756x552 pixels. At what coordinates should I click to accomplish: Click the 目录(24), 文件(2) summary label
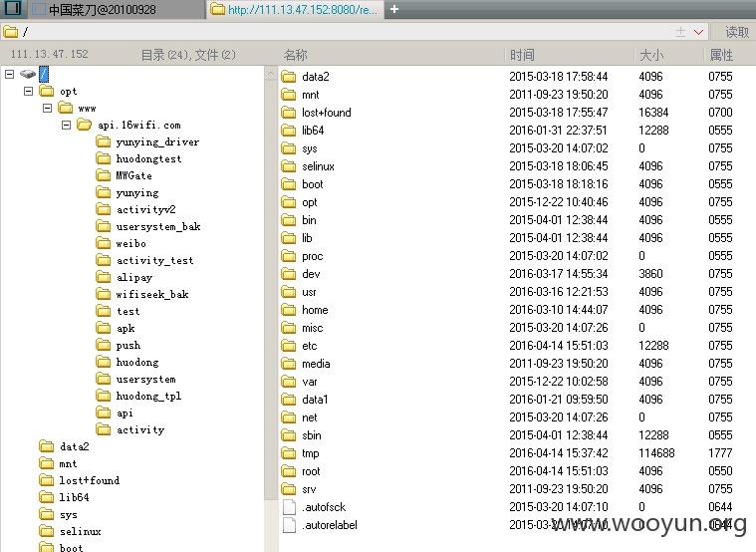click(x=188, y=55)
